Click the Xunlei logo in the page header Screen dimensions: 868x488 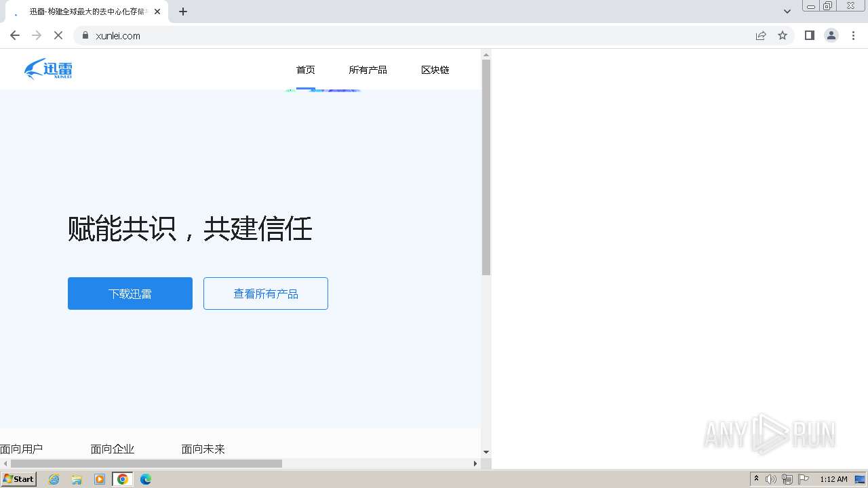click(48, 69)
